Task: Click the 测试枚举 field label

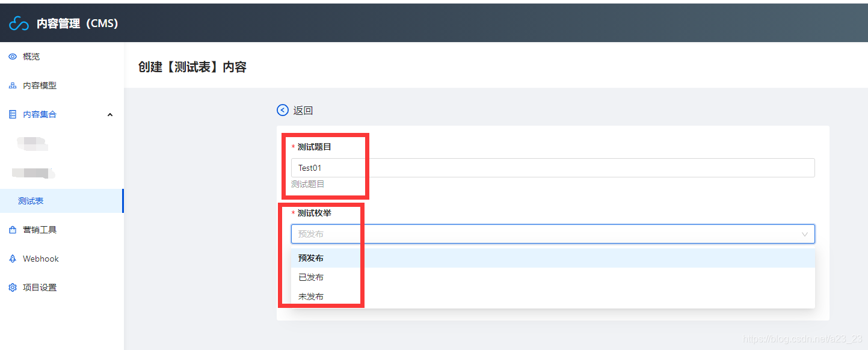Action: pos(314,213)
